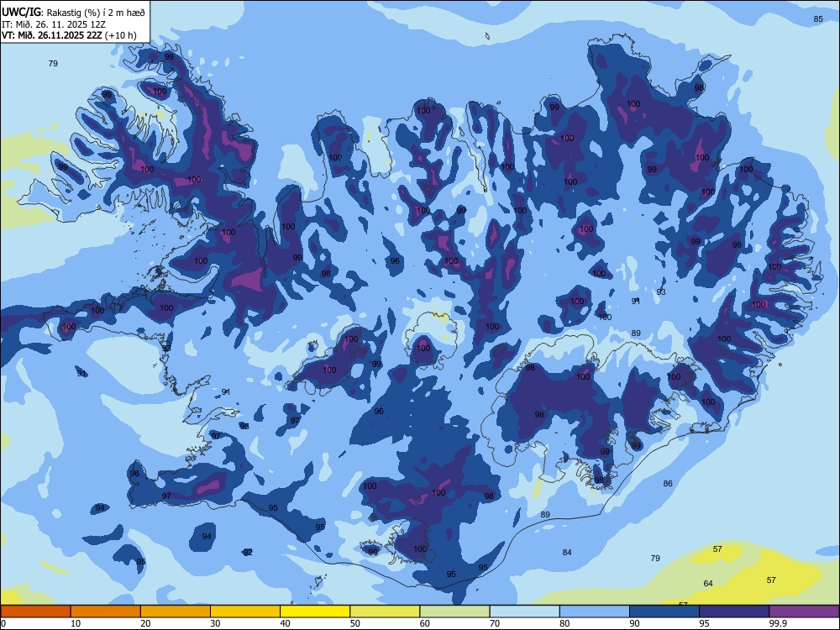Select the 80–90 medium blue legend swatch

pos(595,612)
